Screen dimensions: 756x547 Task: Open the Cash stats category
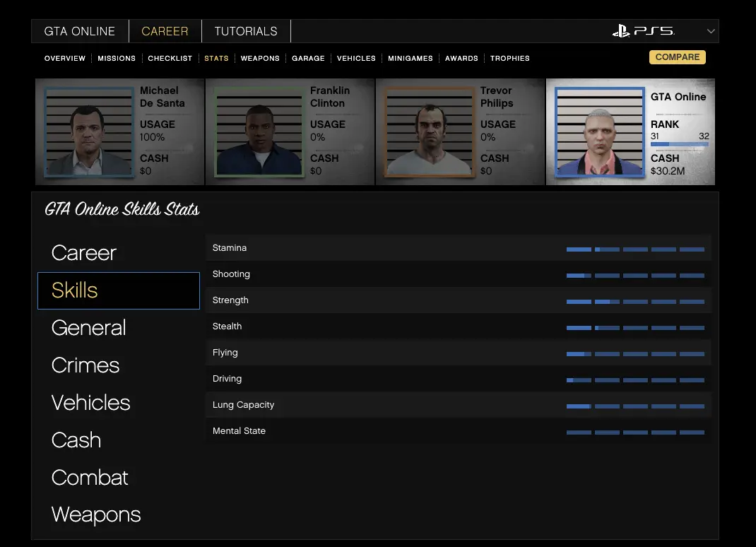(x=76, y=440)
